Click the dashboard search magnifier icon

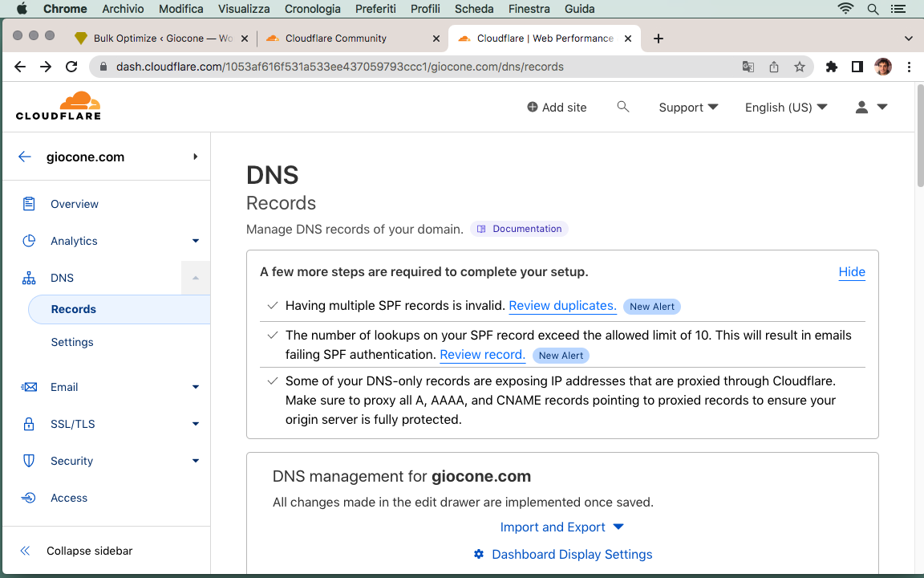[623, 107]
